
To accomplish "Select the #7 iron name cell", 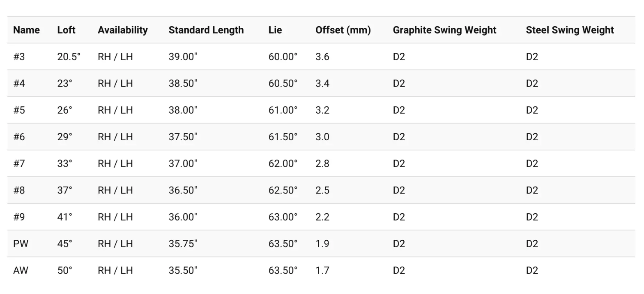I will click(x=19, y=164).
